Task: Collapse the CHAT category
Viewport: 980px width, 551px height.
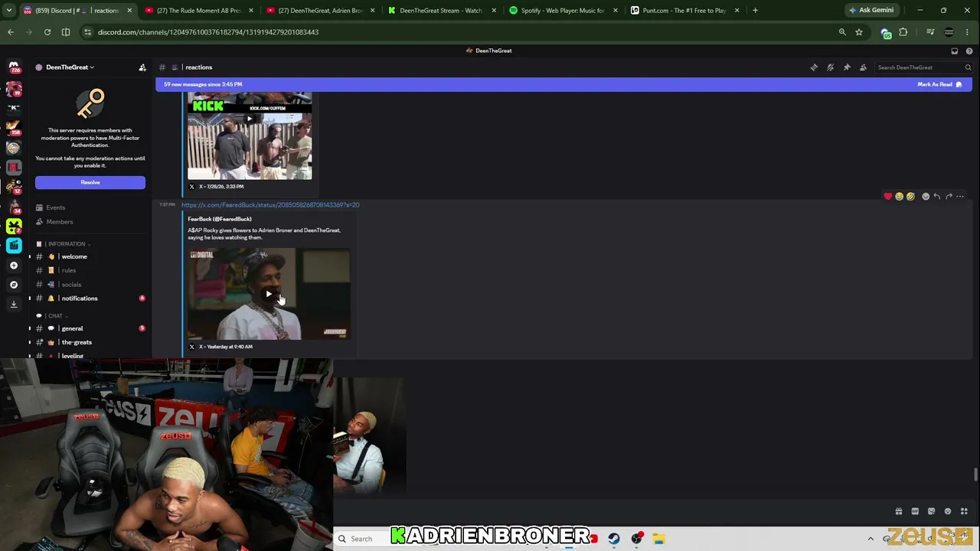Action: [x=52, y=316]
